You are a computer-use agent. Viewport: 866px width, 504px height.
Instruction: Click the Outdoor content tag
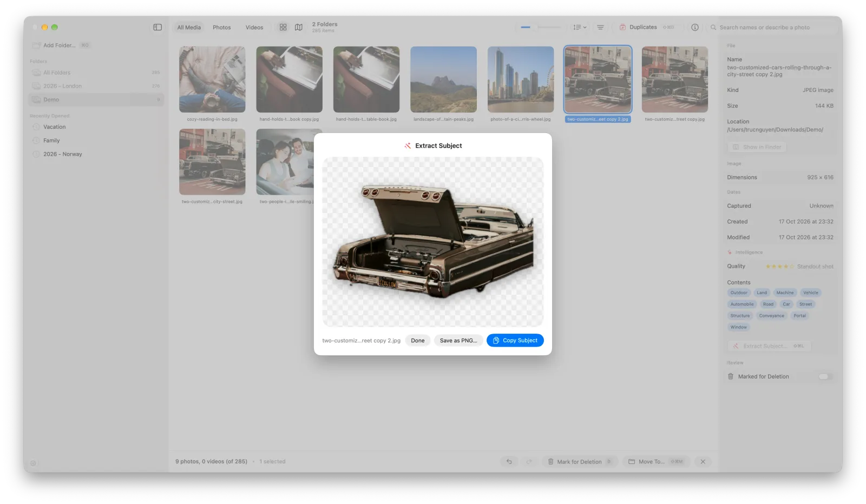click(739, 293)
